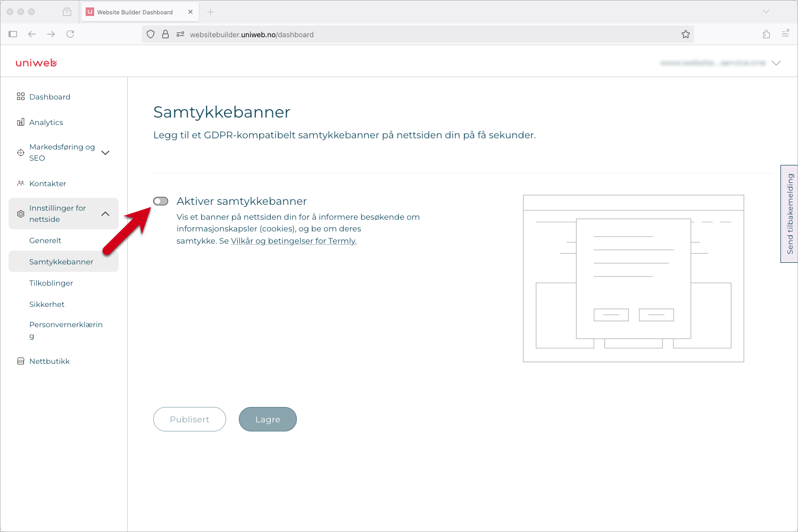Click the Samtykkebanner page title
798x532 pixels.
222,112
